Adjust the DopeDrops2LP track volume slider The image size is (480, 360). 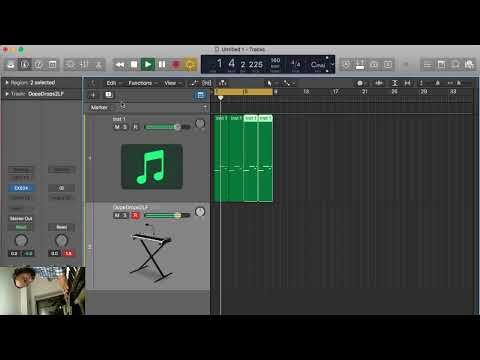tap(167, 216)
